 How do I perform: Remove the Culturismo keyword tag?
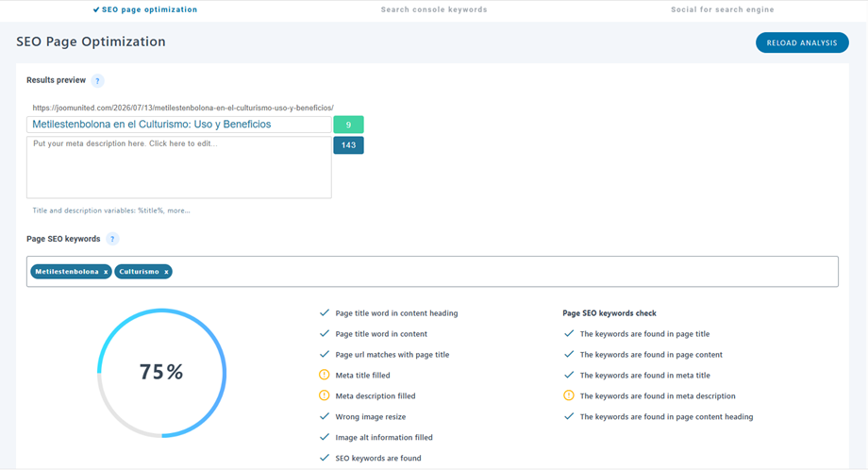(166, 272)
